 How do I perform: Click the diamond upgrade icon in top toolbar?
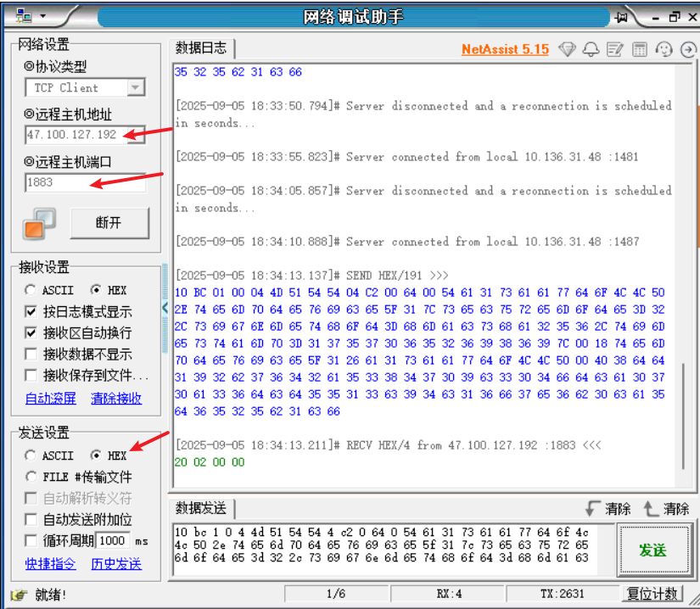(567, 49)
